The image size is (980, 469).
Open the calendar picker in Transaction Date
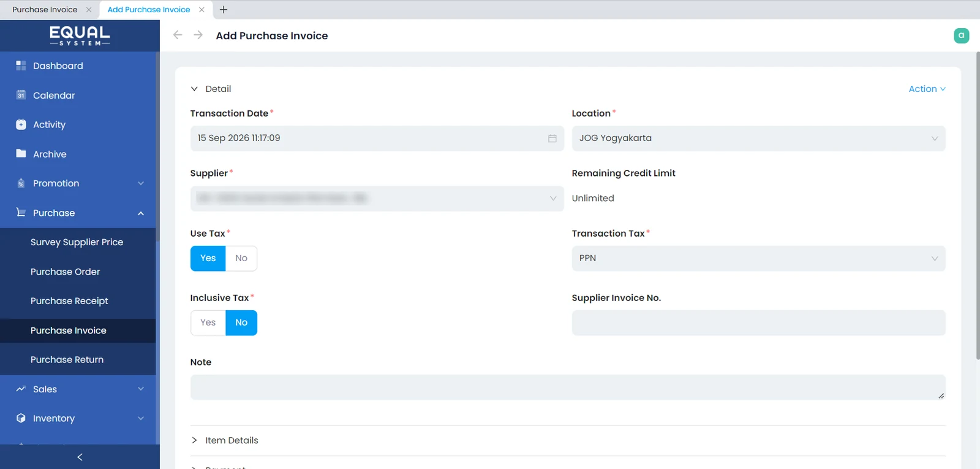pos(552,139)
